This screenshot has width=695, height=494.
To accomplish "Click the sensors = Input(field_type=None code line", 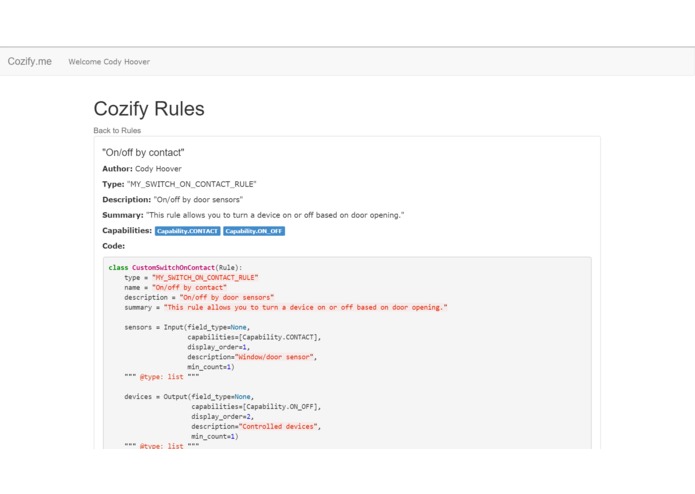I will point(187,327).
